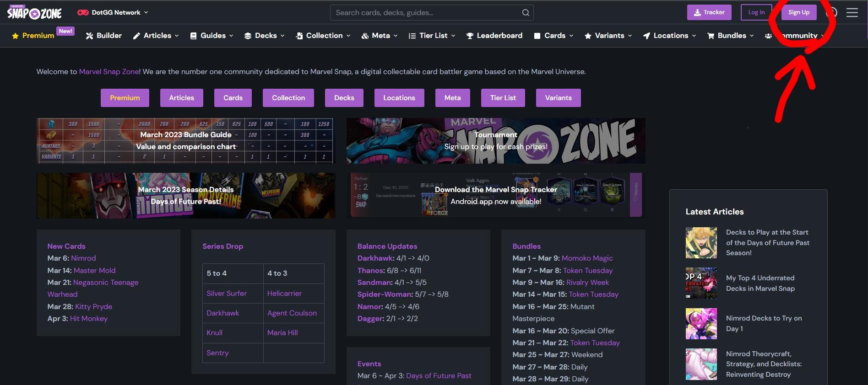Open the Silver Surfer card link

pyautogui.click(x=227, y=293)
